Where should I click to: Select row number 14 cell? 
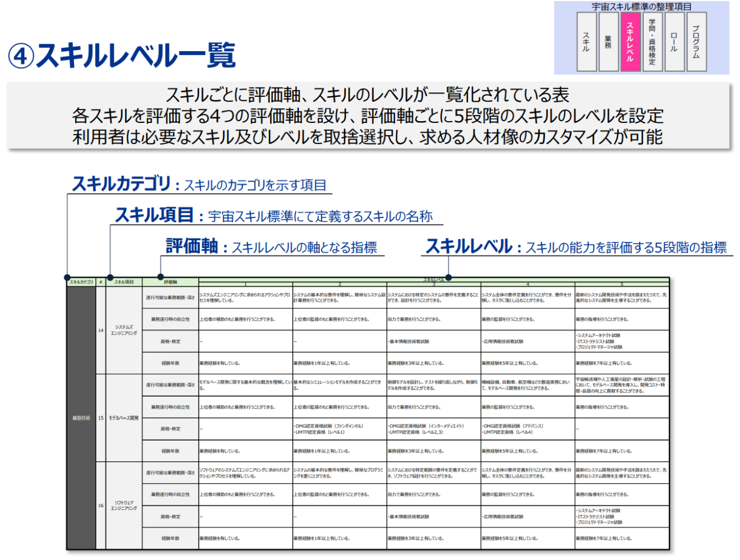101,331
